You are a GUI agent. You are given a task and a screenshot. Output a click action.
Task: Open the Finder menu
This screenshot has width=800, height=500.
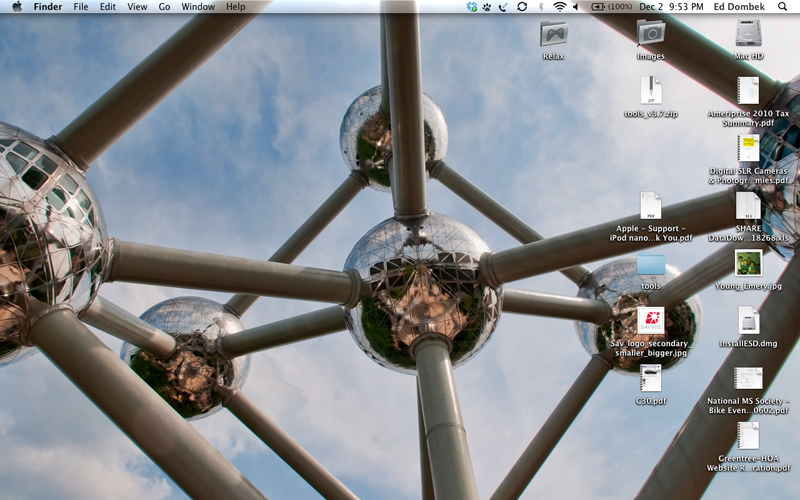(47, 7)
